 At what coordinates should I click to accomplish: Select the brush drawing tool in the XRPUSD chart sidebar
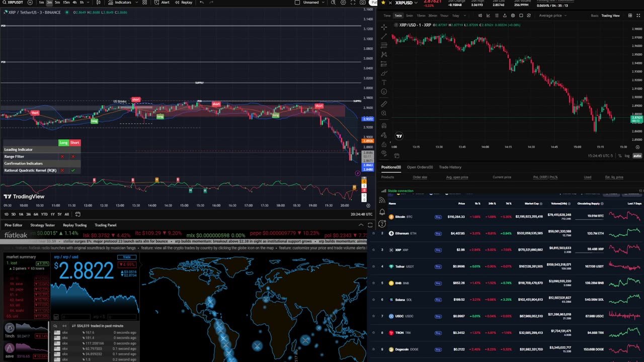[384, 73]
